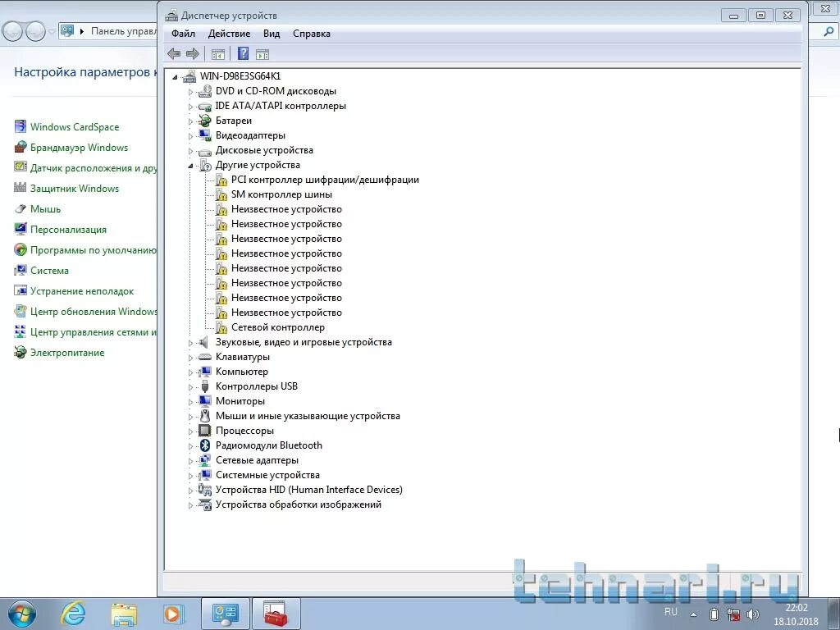Screen dimensions: 840x630
Task: Select the Батареи category icon
Action: 204,121
